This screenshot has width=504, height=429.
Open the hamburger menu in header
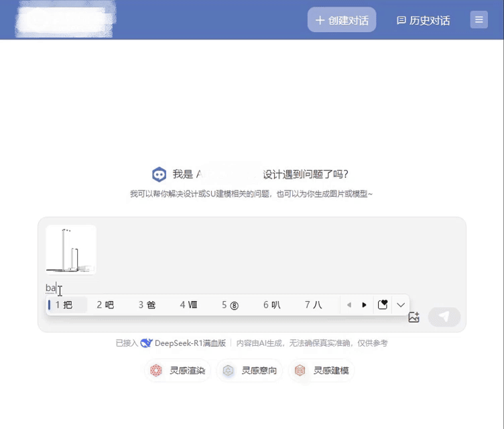pyautogui.click(x=479, y=20)
